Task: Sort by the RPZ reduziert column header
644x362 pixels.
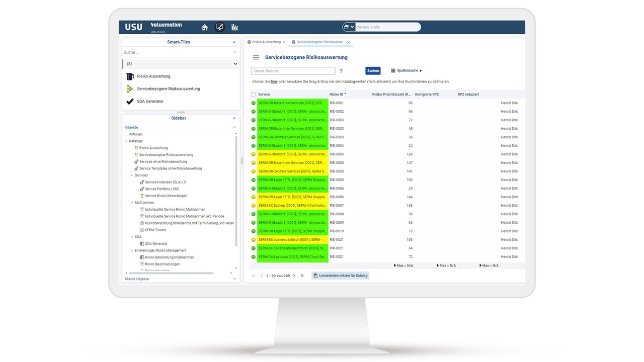Action: 468,95
